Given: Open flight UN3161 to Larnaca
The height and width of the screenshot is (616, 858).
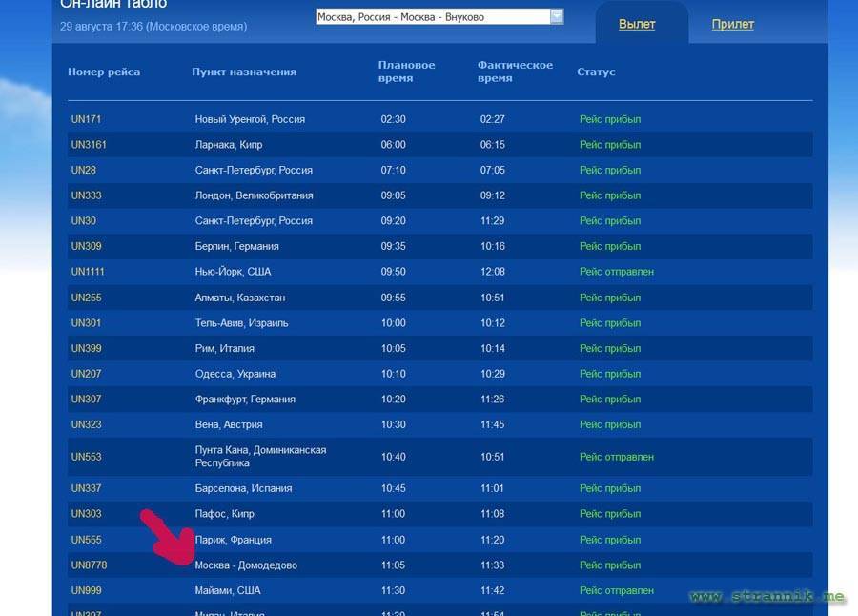Looking at the screenshot, I should [x=89, y=145].
